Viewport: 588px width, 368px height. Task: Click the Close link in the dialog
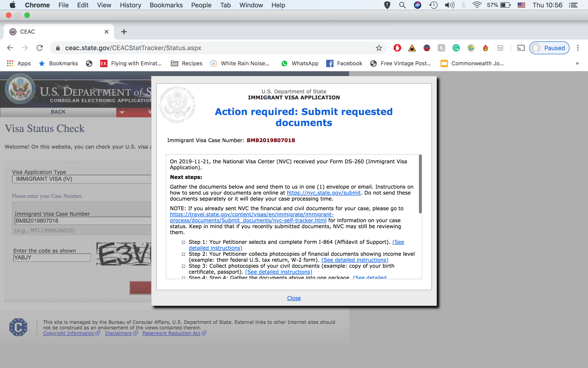[294, 298]
